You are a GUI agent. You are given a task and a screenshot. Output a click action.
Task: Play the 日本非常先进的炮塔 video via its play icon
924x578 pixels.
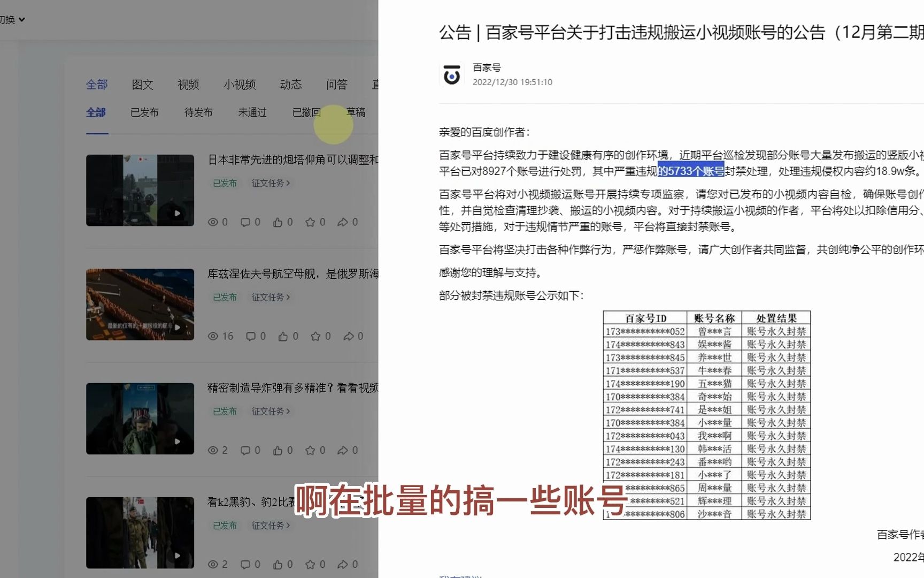(x=177, y=214)
